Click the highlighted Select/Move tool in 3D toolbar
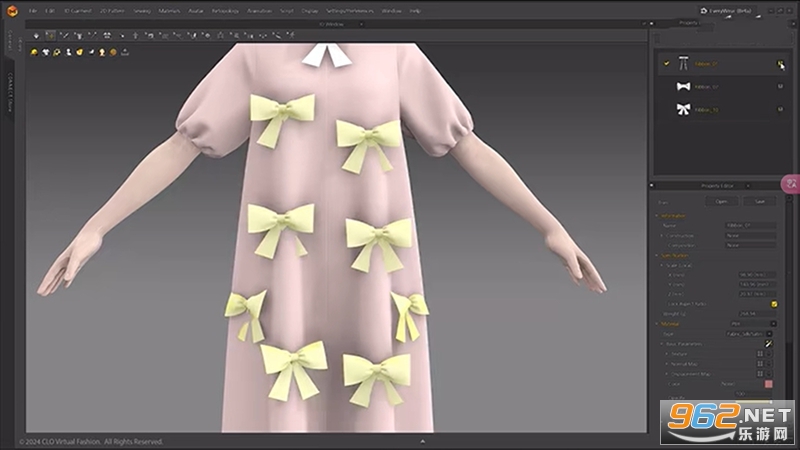Screen dimensions: 800x450 pyautogui.click(x=50, y=35)
